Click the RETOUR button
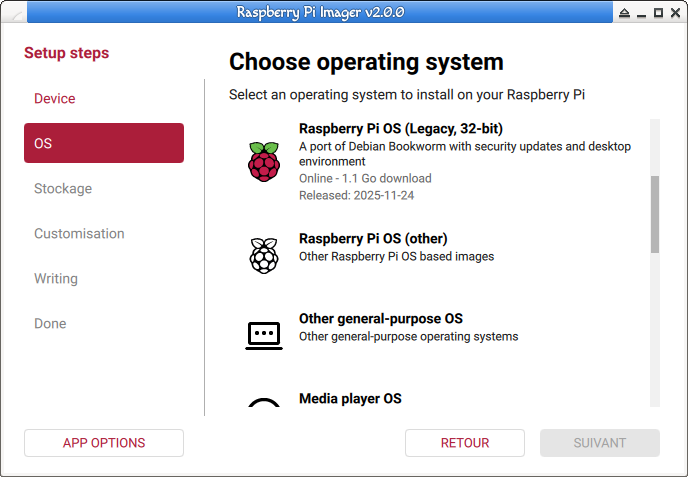 (465, 443)
